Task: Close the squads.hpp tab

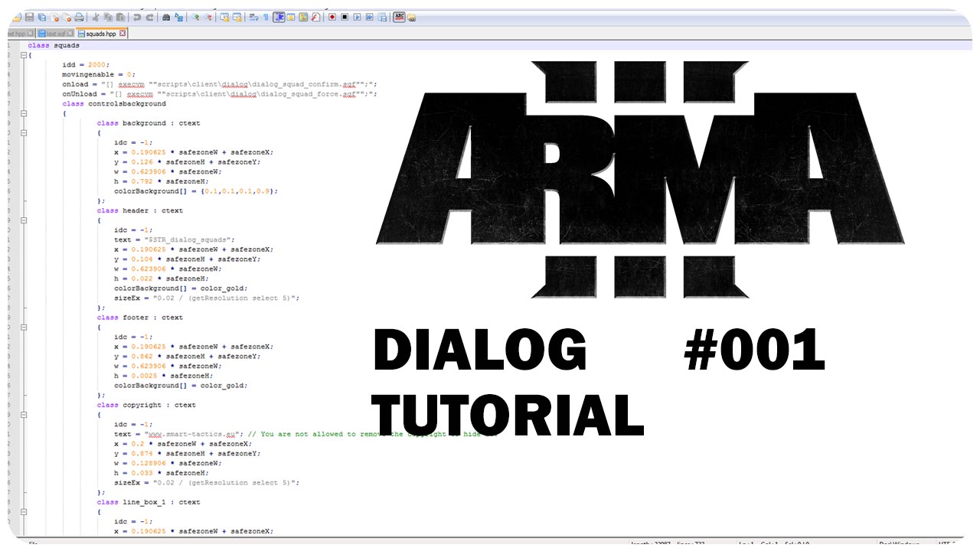Action: coord(122,34)
